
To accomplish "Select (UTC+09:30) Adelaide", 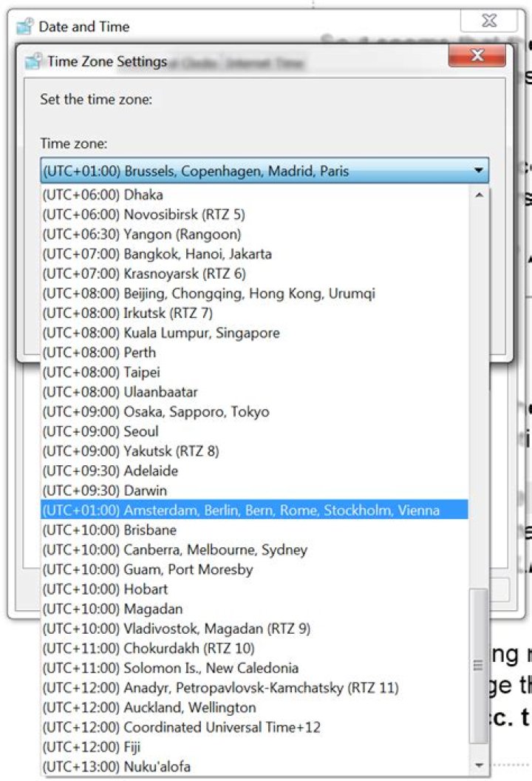I will pos(254,470).
